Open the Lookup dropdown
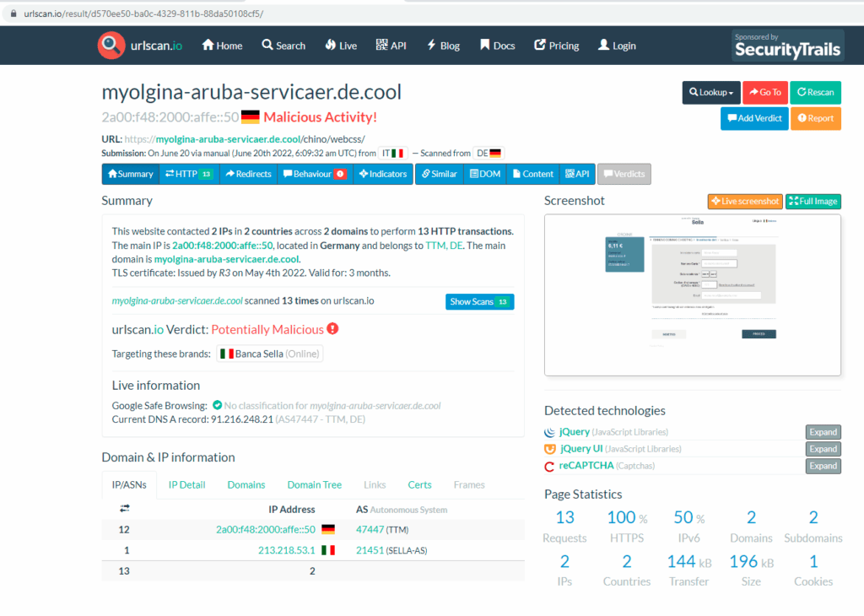The height and width of the screenshot is (616, 864). [710, 93]
